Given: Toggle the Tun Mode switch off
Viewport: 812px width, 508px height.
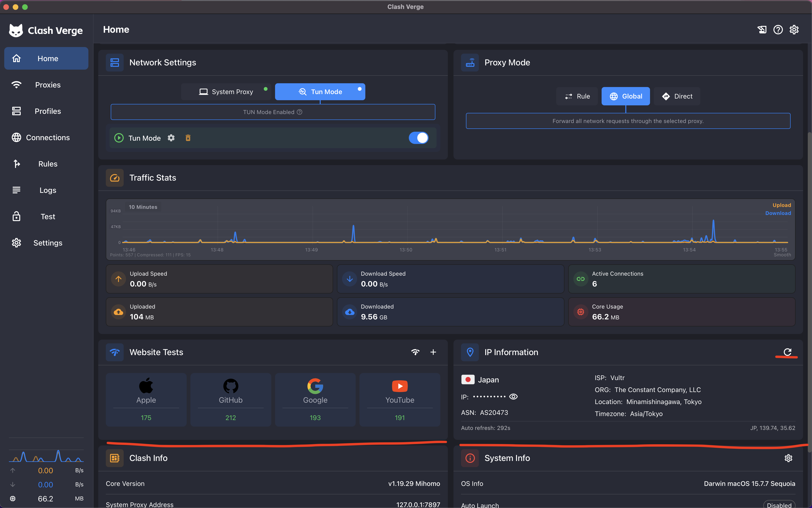Looking at the screenshot, I should (x=418, y=138).
